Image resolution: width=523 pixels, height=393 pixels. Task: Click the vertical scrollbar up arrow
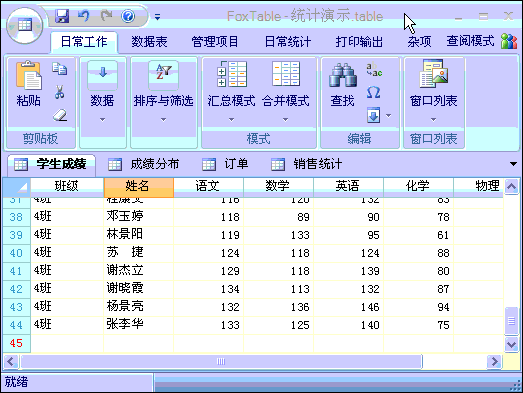click(x=511, y=186)
